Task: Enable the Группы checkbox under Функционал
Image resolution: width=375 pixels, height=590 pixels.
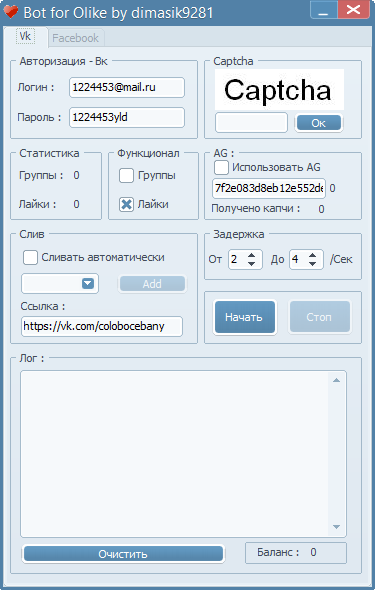Action: point(126,175)
